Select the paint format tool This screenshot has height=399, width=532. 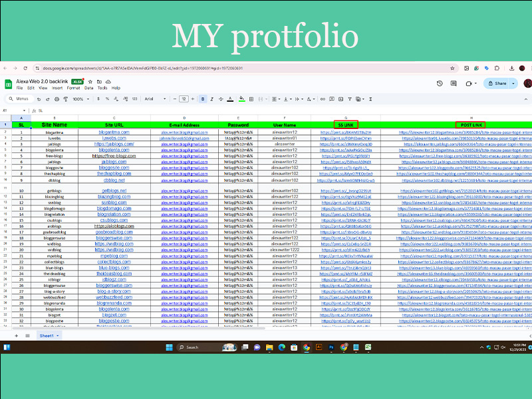tap(65, 99)
